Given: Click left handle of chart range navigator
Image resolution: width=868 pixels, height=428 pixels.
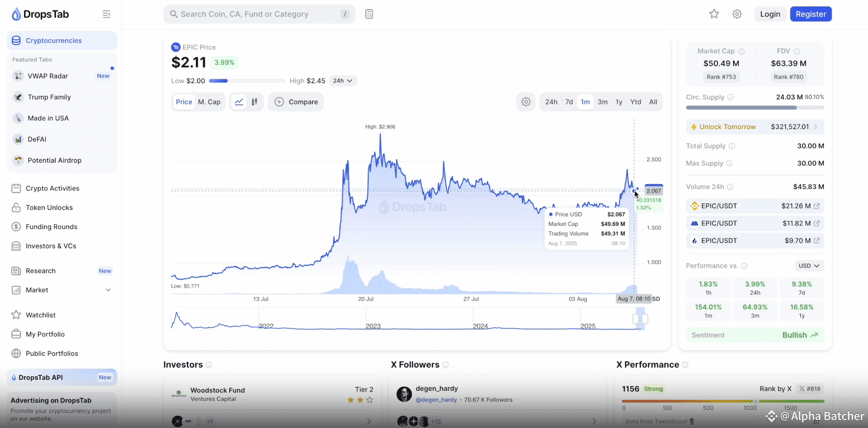Looking at the screenshot, I should [x=636, y=319].
